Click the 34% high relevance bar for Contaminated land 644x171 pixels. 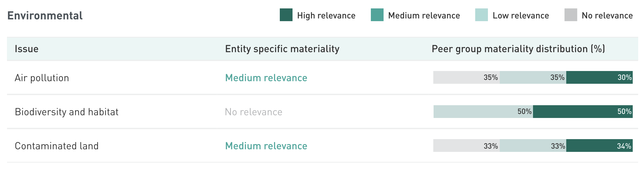click(599, 145)
